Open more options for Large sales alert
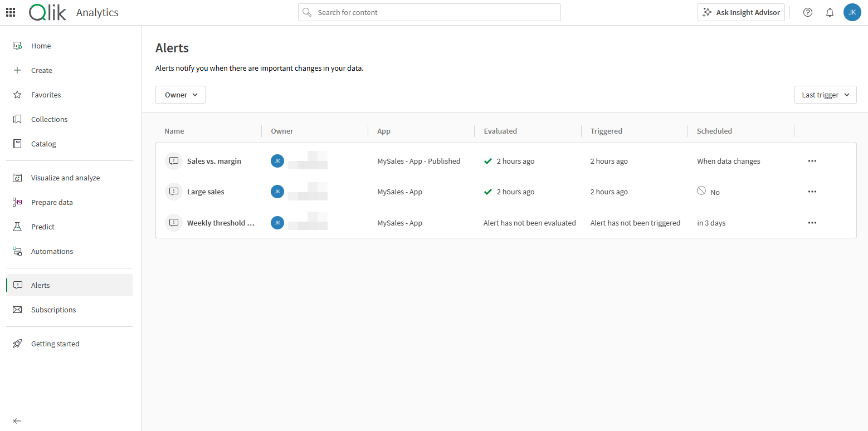The image size is (868, 431). tap(812, 192)
